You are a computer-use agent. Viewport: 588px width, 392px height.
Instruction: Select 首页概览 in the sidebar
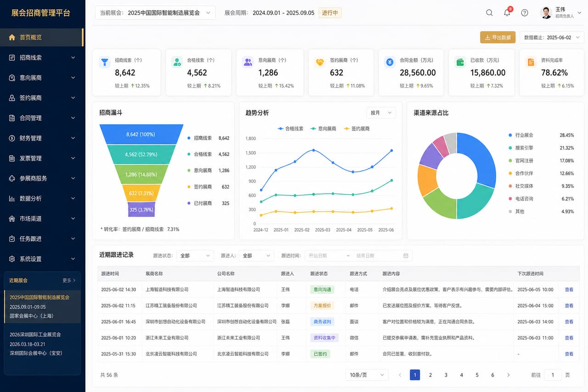42,37
